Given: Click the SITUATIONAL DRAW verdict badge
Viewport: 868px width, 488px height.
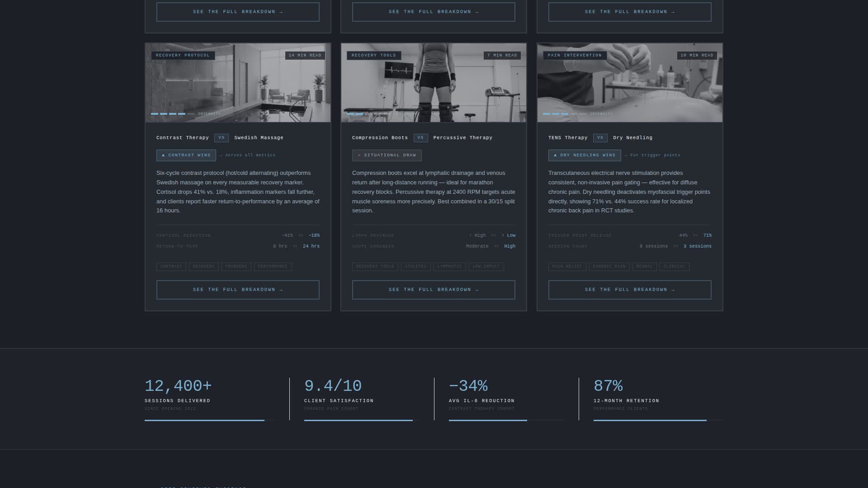Looking at the screenshot, I should (387, 155).
